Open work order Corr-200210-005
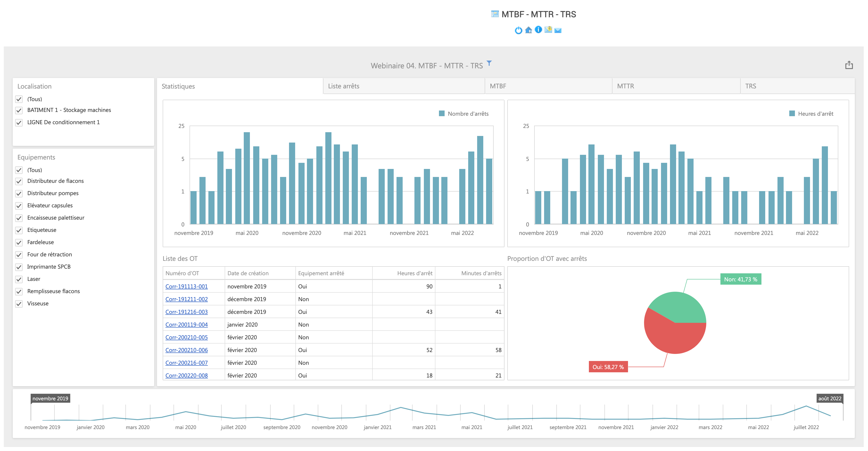Screen dimensions: 868x451 click(186, 337)
